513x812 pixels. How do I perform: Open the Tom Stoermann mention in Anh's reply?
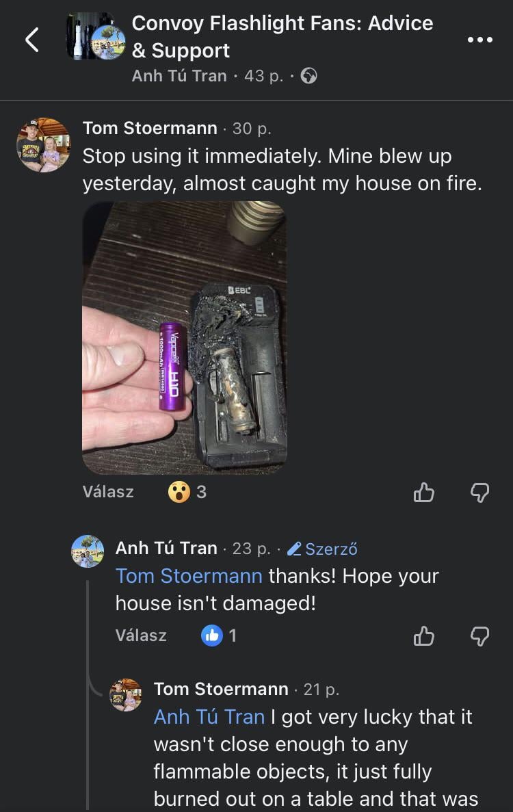pos(189,576)
